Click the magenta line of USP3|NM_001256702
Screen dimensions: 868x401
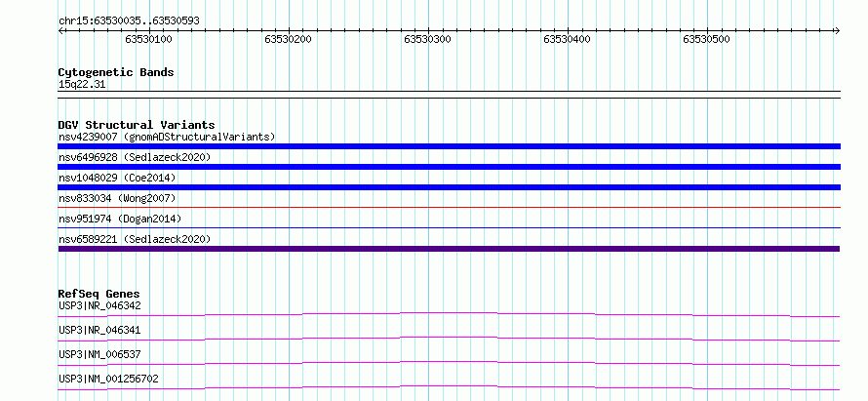[449, 387]
